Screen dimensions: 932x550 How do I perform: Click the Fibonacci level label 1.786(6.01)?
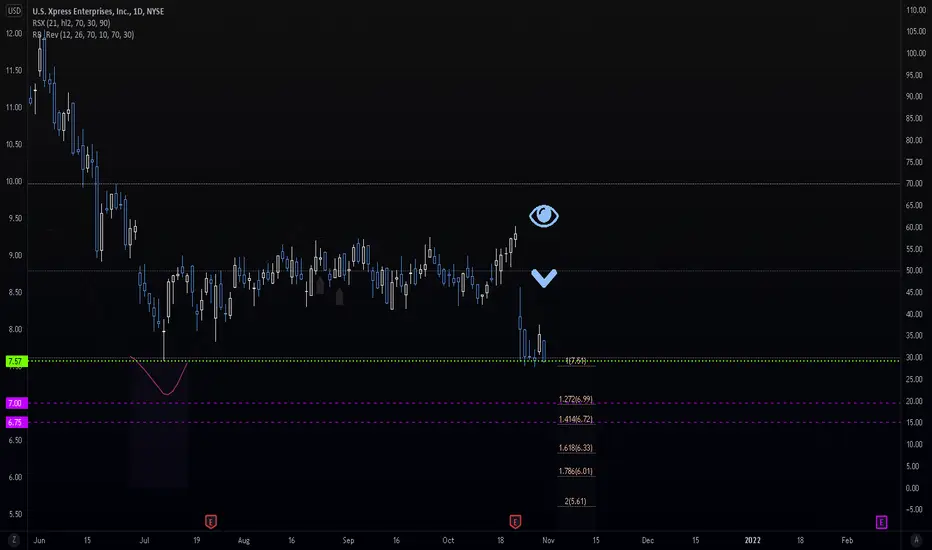tap(575, 471)
